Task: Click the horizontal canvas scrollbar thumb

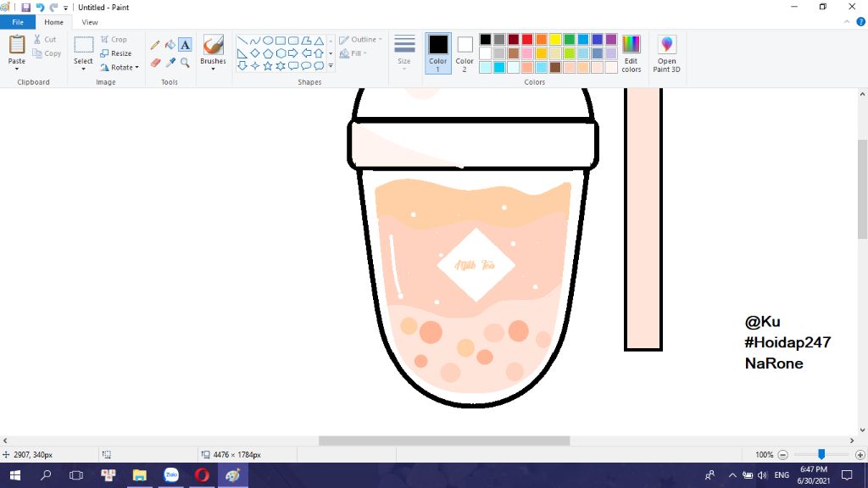Action: [444, 441]
